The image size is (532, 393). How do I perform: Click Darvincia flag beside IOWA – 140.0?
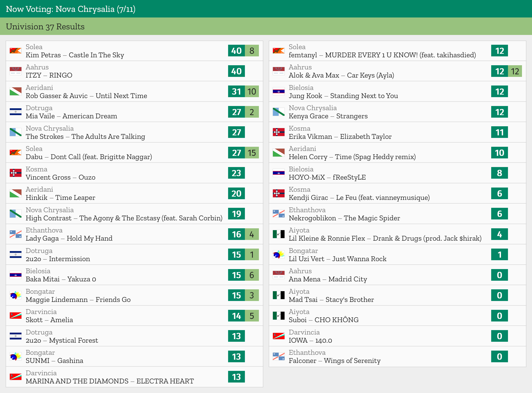[x=279, y=336]
